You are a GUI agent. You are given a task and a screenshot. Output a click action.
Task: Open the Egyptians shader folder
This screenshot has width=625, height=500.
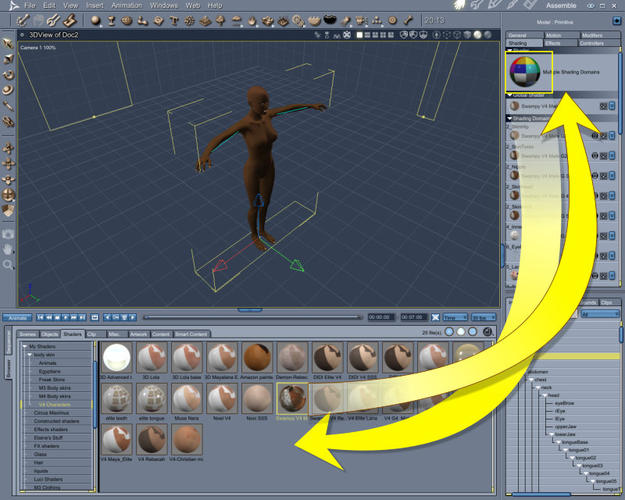(49, 371)
